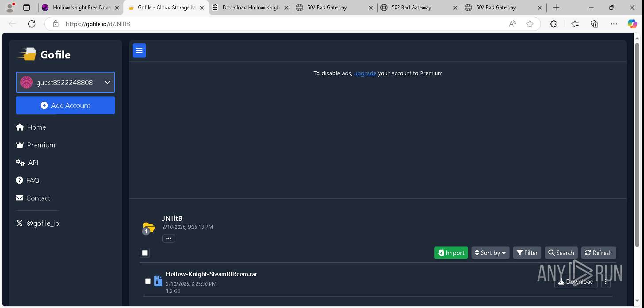Close the Gofile - Cloud Storage tab
644x308 pixels.
(202, 8)
